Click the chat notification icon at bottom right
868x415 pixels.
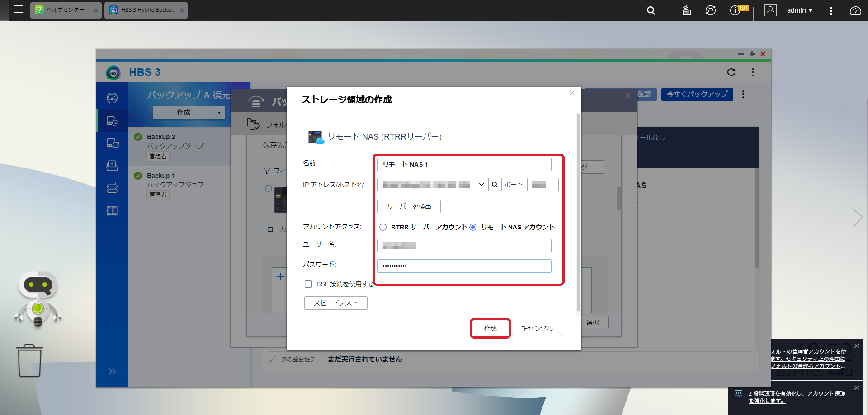[738, 393]
